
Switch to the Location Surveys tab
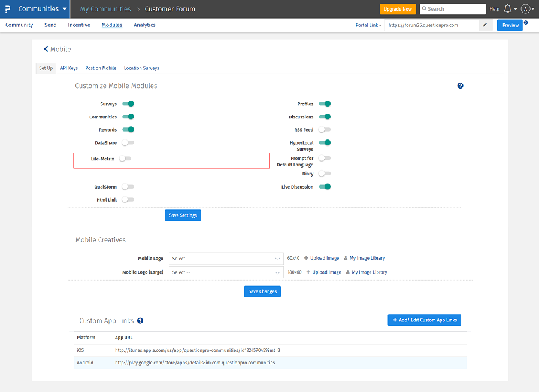(x=141, y=68)
